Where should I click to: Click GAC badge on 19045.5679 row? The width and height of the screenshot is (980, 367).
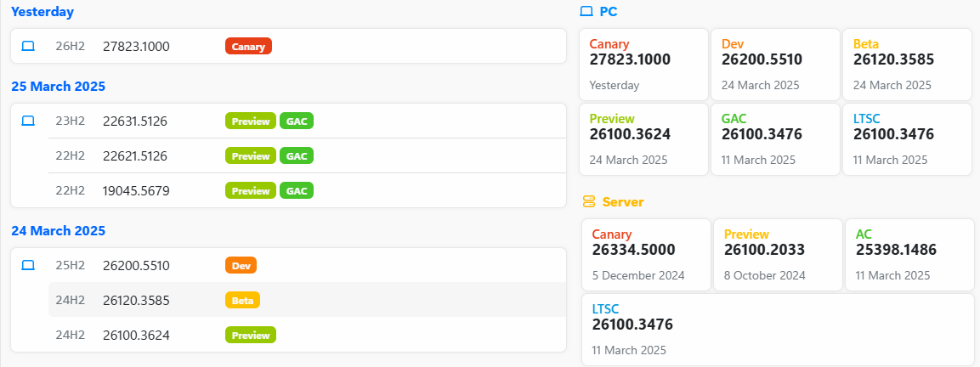tap(297, 190)
